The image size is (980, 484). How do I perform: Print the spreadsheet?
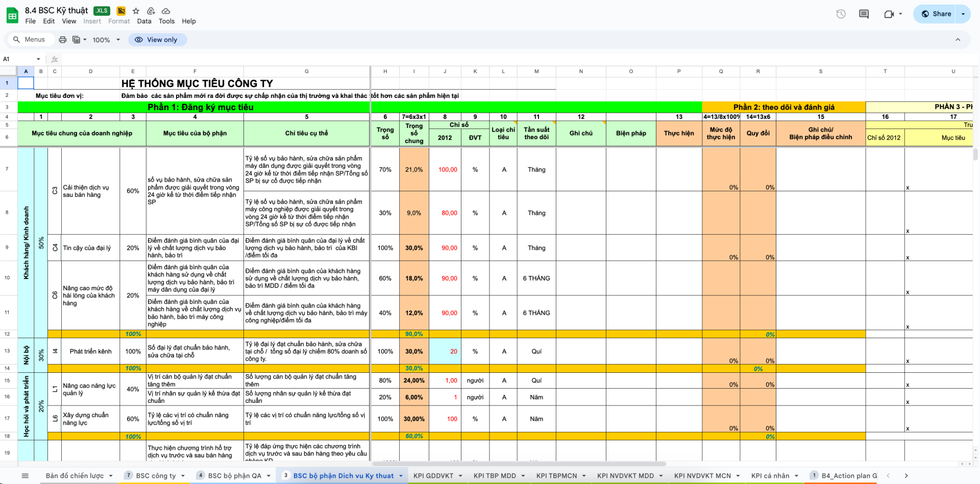(x=62, y=40)
